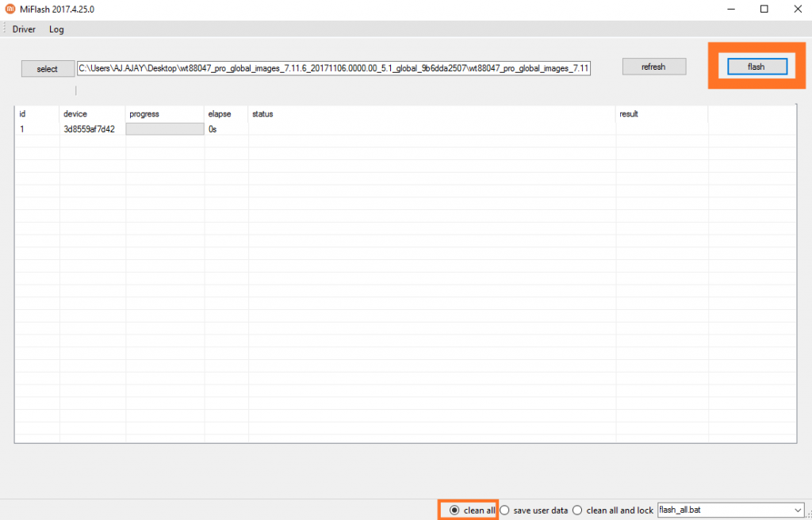This screenshot has width=812, height=520.
Task: Start flashing with the flash button
Action: [757, 67]
